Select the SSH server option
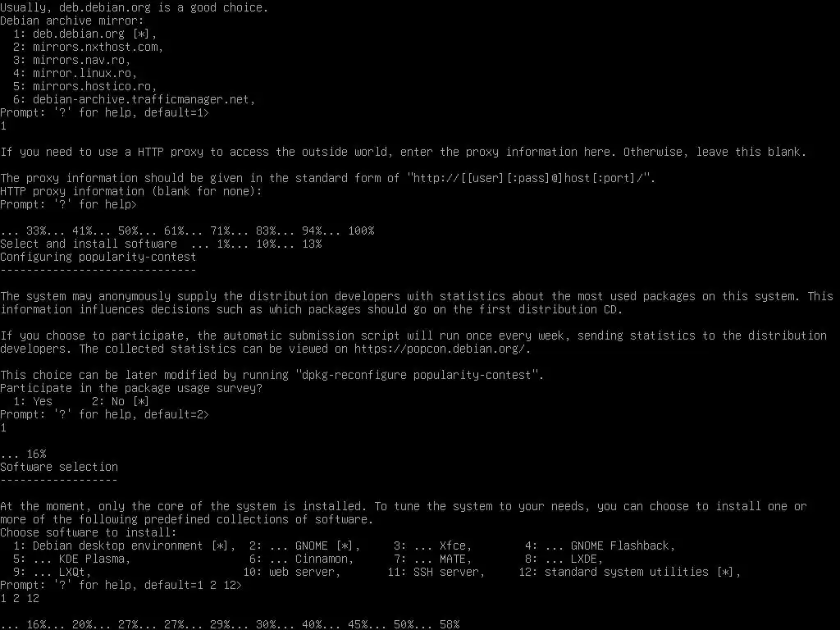Screen dimensions: 840x630 pos(436,572)
